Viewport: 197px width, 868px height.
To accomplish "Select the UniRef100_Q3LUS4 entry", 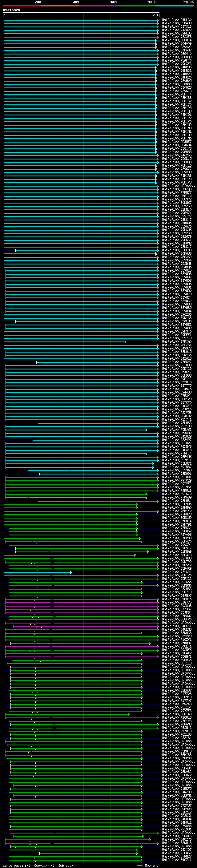I will coord(176,501).
